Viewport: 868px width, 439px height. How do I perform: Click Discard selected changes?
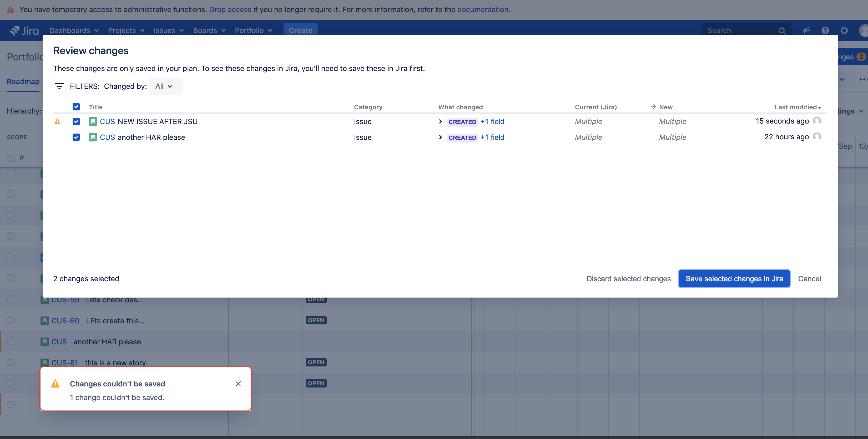pyautogui.click(x=628, y=278)
